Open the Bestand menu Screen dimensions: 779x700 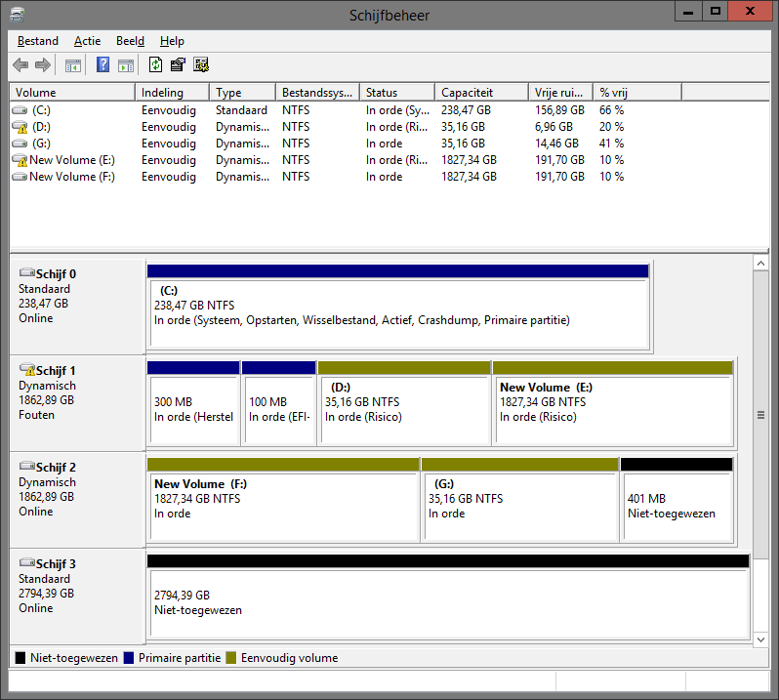coord(38,41)
